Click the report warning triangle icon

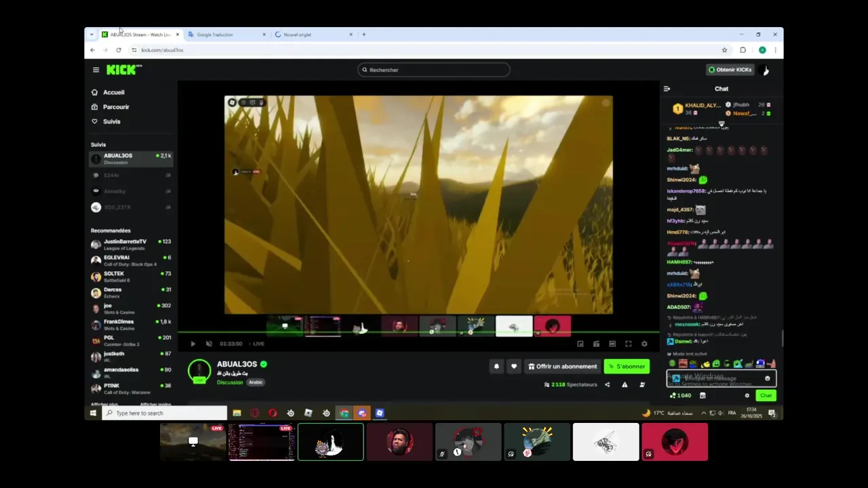(x=625, y=384)
